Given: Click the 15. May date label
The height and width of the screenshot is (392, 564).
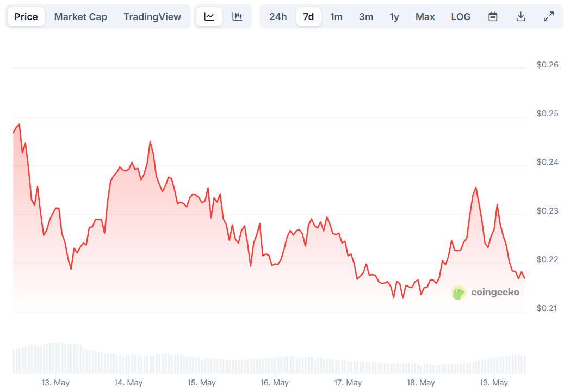Looking at the screenshot, I should tap(201, 383).
